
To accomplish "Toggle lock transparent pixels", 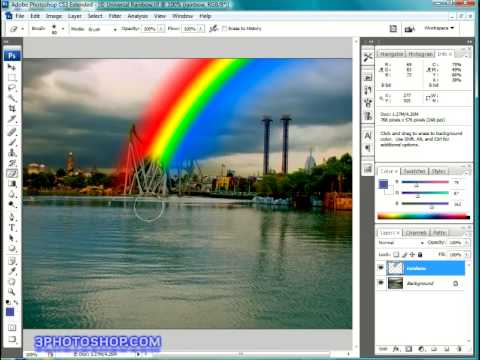I will click(x=396, y=255).
